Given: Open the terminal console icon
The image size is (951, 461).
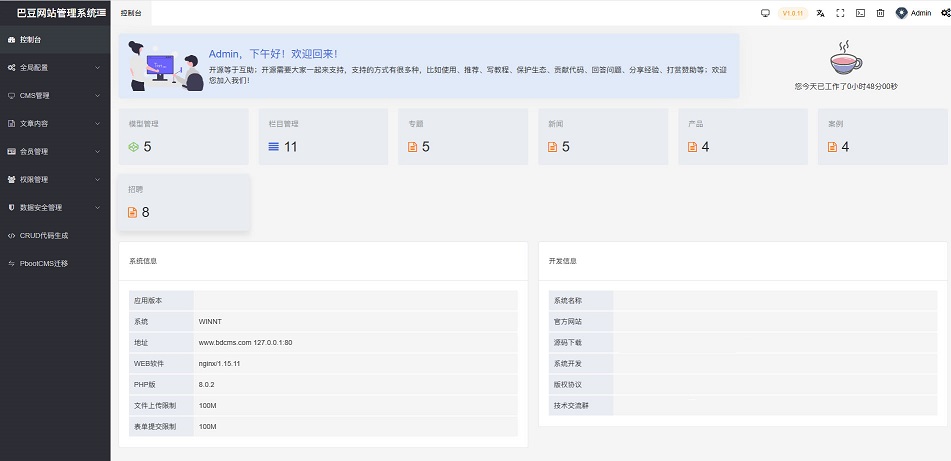Looking at the screenshot, I should pos(860,13).
